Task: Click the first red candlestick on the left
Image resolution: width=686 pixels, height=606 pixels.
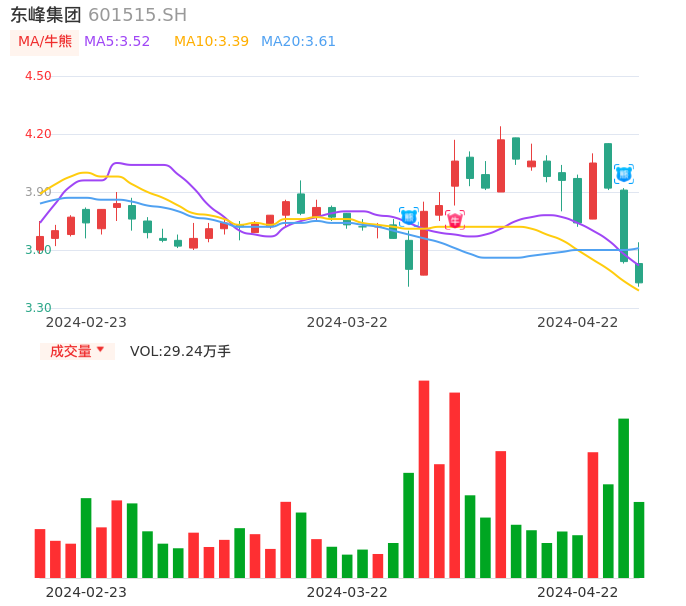Action: 40,243
